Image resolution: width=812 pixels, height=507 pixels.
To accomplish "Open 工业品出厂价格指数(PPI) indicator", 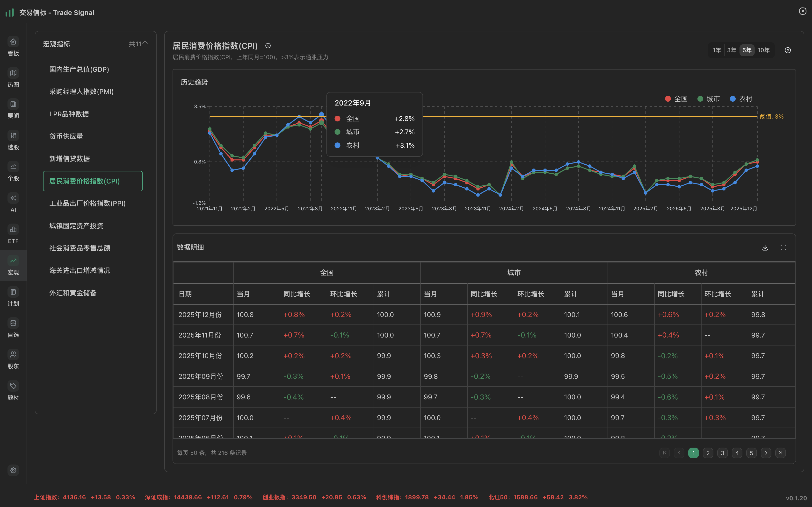I will 87,203.
